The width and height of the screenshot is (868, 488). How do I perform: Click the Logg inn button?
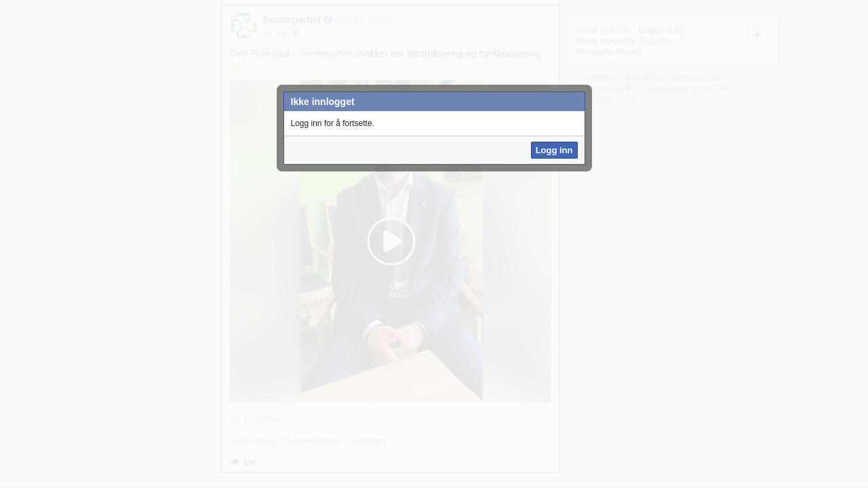click(x=553, y=150)
